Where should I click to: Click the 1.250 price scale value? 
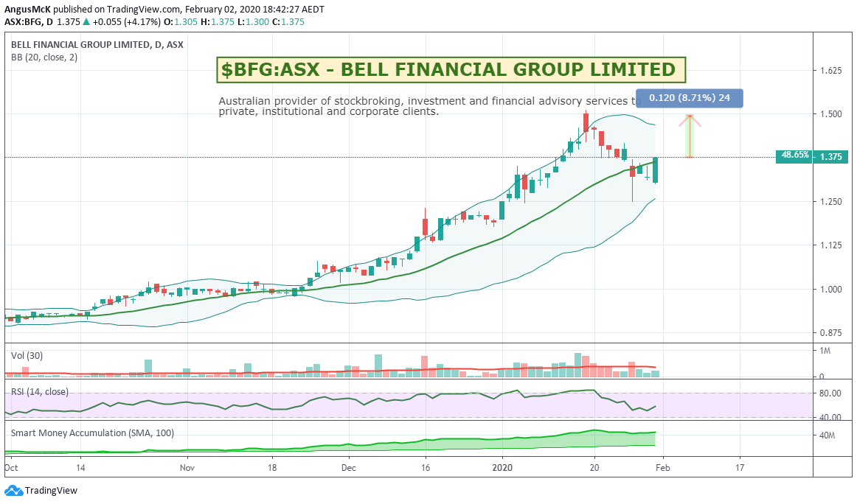tap(830, 201)
